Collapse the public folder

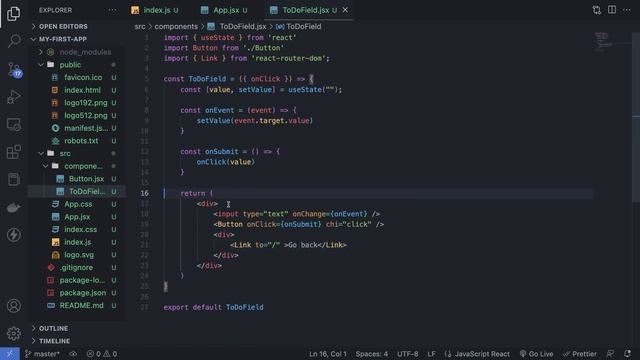77,65
